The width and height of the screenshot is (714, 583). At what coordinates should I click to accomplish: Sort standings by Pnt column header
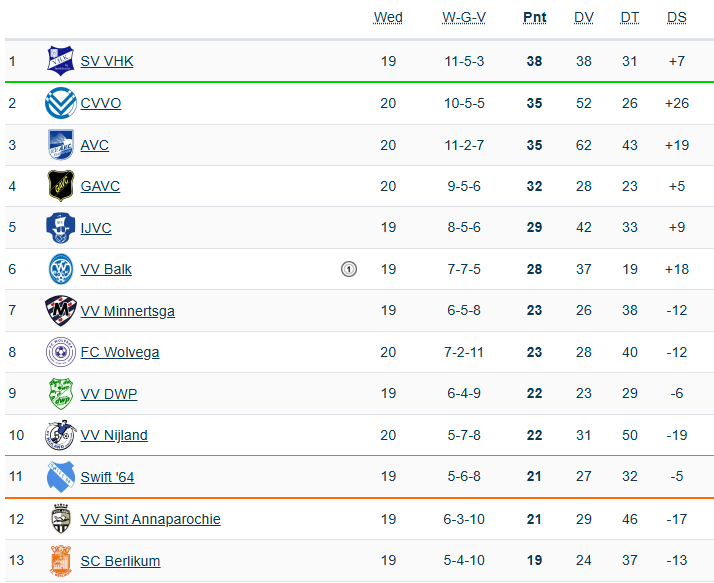(534, 17)
